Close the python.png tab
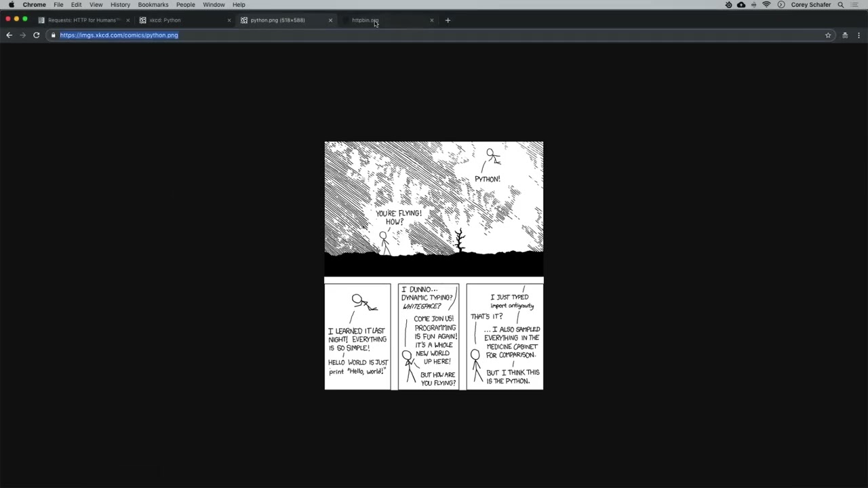Screen dimensions: 868x488 330,20
